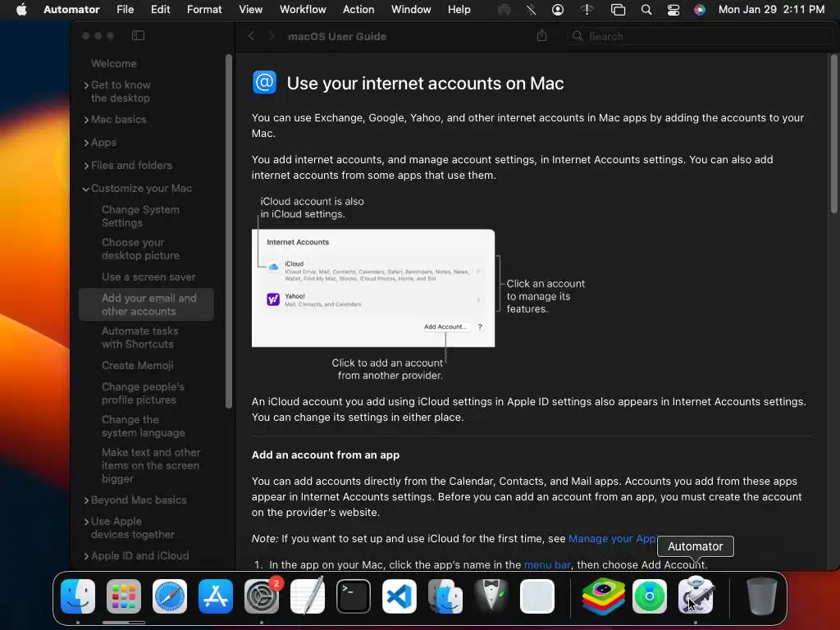Collapse 'Customize your Mac' section
The height and width of the screenshot is (630, 840).
(x=86, y=189)
